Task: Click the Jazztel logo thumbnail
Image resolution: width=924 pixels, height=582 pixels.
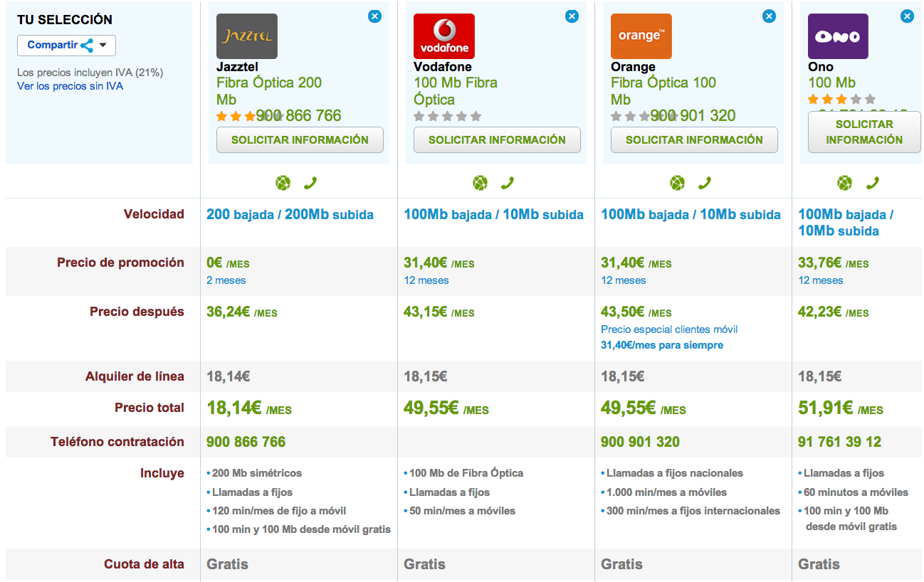Action: click(246, 36)
